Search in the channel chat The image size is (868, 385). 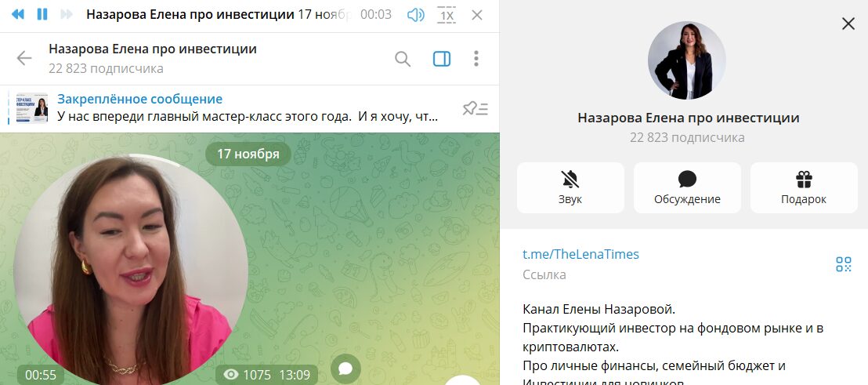click(x=403, y=59)
